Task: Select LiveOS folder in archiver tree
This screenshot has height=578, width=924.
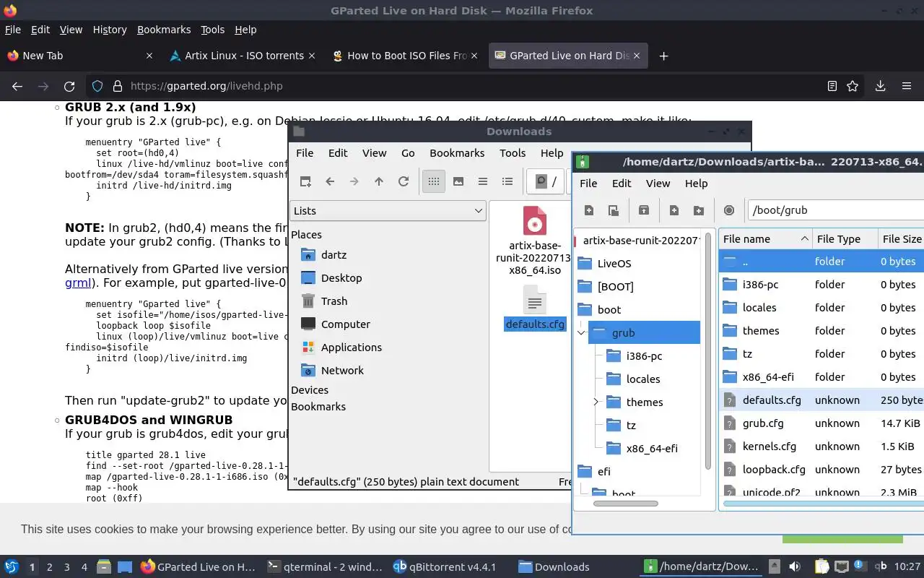Action: tap(614, 264)
